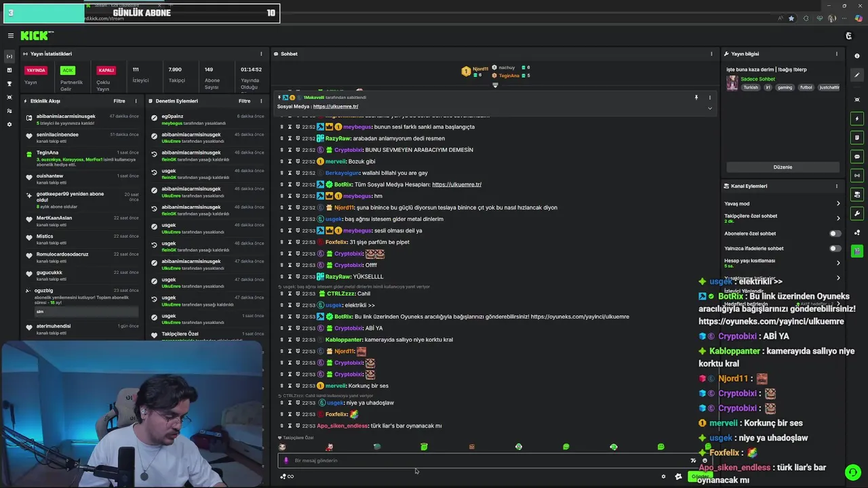Click the Kick icon at top right header
The width and height of the screenshot is (868, 488).
click(848, 36)
